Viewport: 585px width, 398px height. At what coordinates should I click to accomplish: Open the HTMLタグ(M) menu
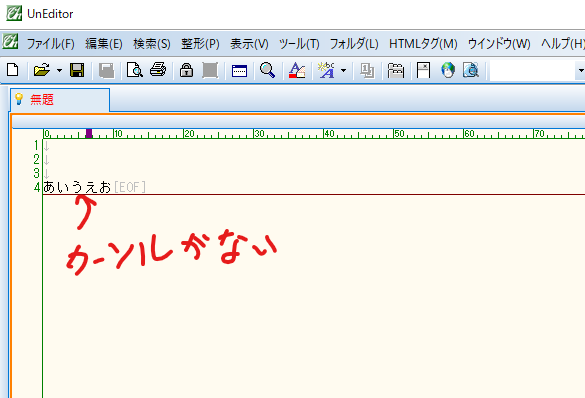(423, 44)
